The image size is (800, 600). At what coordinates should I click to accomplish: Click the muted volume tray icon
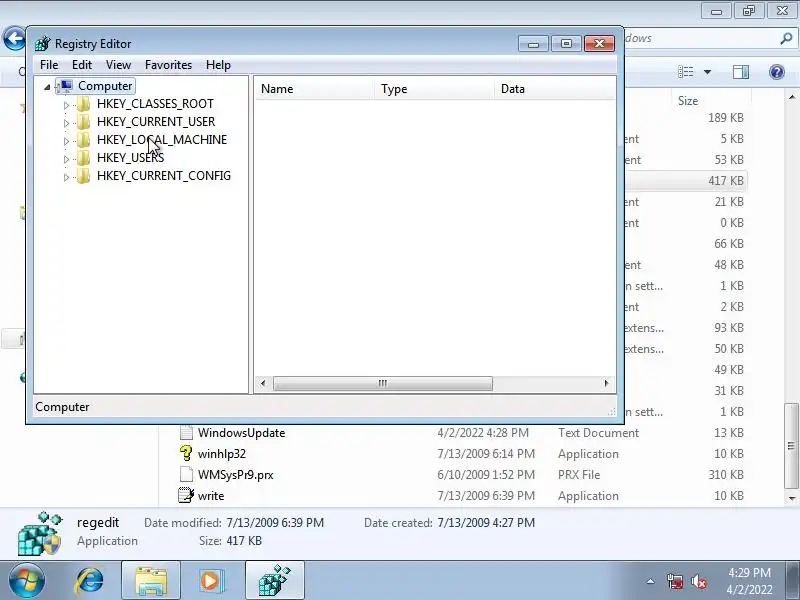click(699, 582)
